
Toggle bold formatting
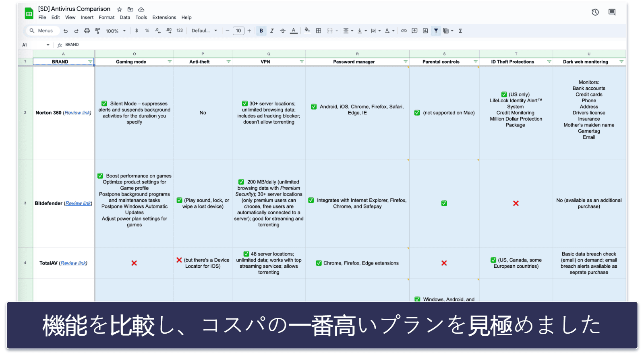point(261,31)
